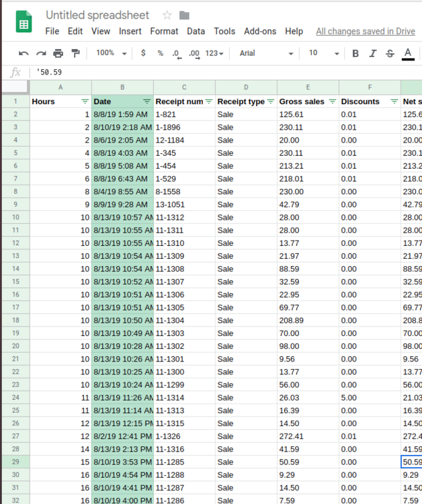Click the Print icon
The image size is (422, 504).
(58, 53)
